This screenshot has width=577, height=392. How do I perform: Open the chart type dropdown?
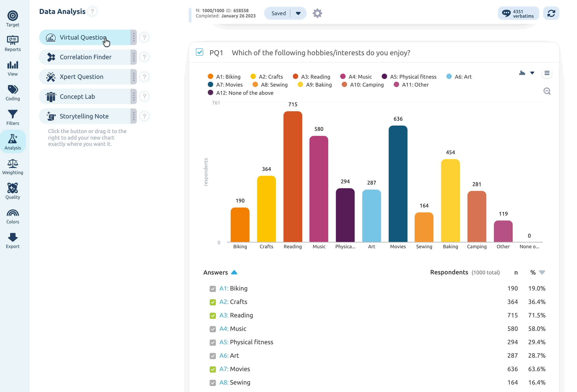pos(532,73)
